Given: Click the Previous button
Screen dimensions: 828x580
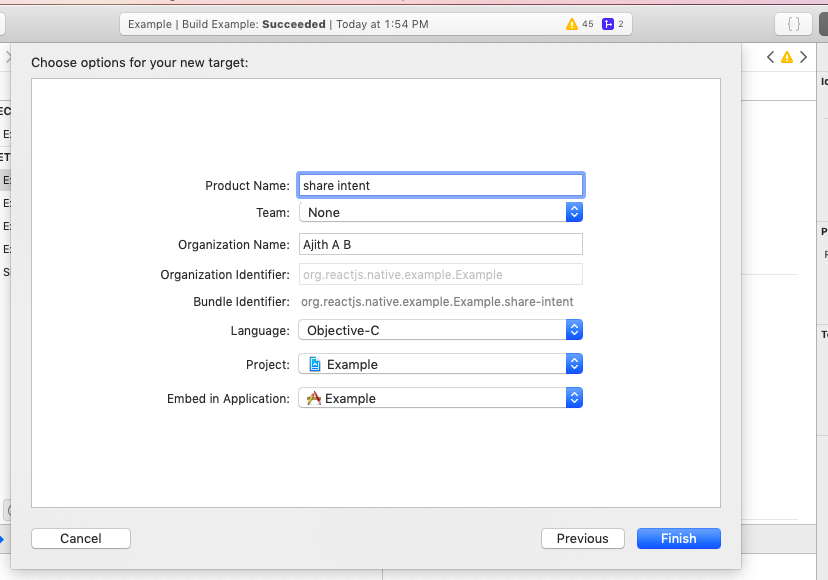Looking at the screenshot, I should [x=582, y=538].
